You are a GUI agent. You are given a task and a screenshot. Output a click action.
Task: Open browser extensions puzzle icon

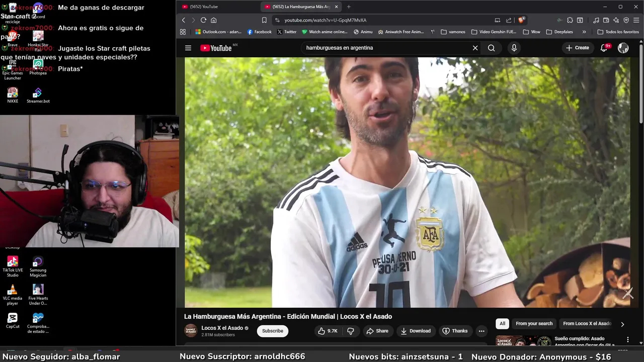pyautogui.click(x=570, y=20)
